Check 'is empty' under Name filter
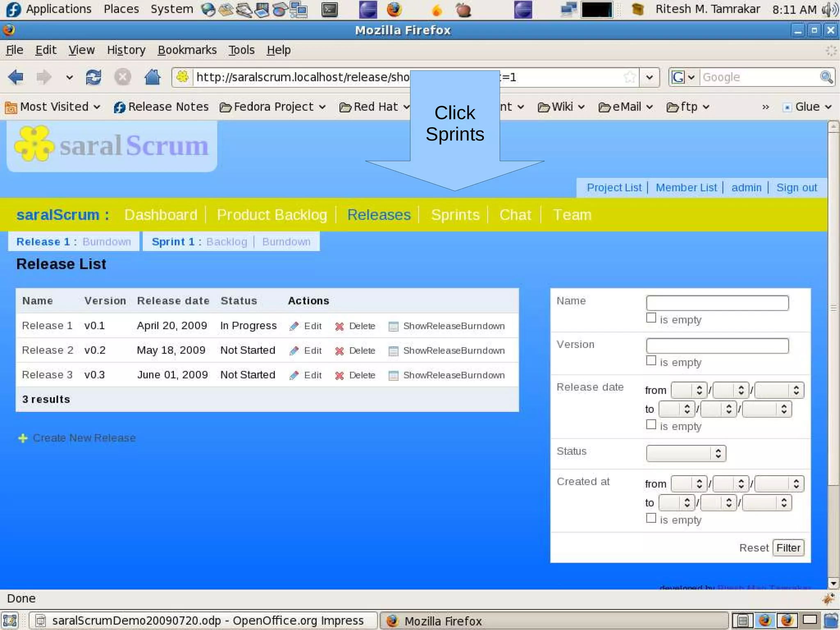This screenshot has height=630, width=840. click(651, 318)
